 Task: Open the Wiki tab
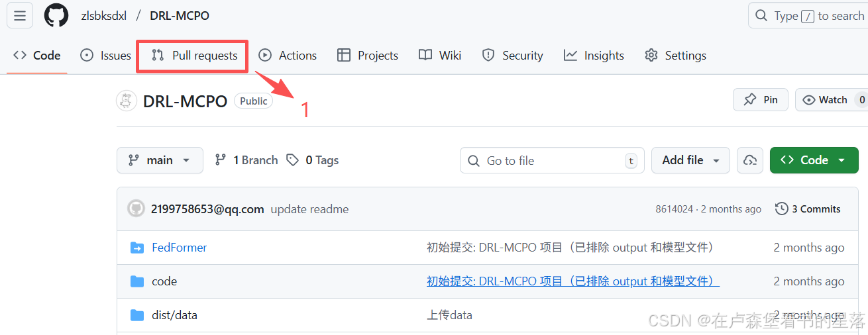[440, 56]
